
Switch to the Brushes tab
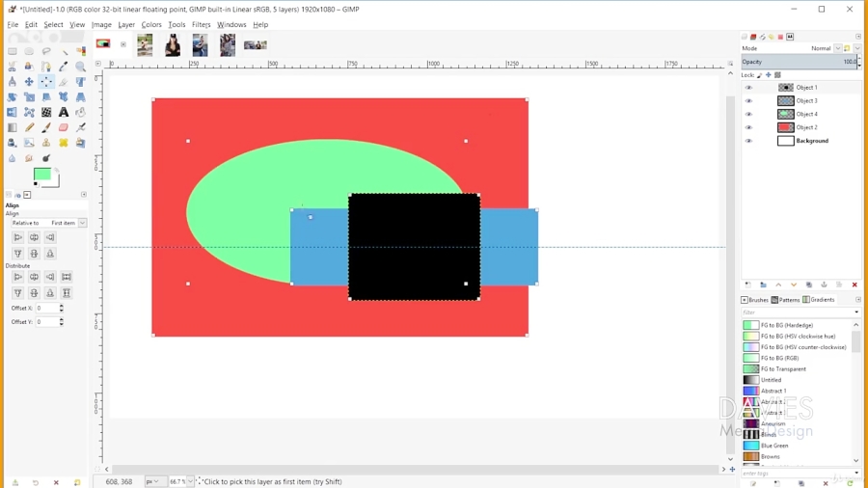(x=755, y=299)
